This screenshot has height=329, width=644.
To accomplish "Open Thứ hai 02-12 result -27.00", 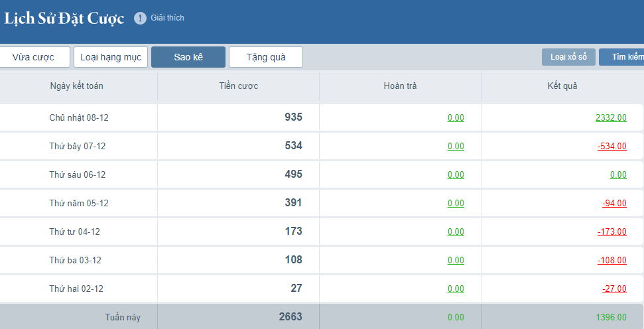I will [x=614, y=289].
